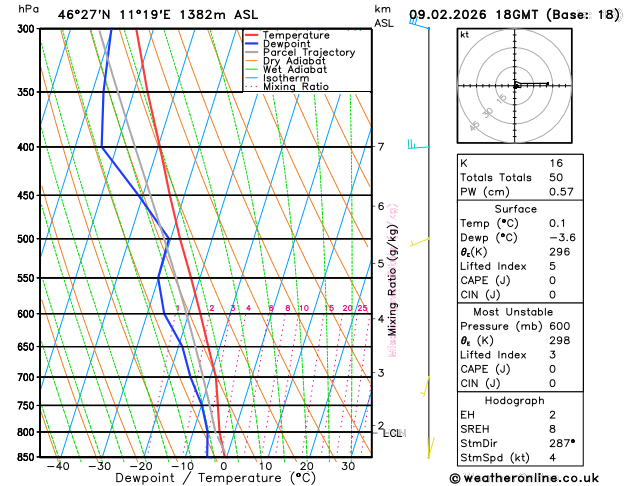Viewport: 629px width, 486px height.
Task: Click the '-40' temperature axis label
Action: pos(58,466)
